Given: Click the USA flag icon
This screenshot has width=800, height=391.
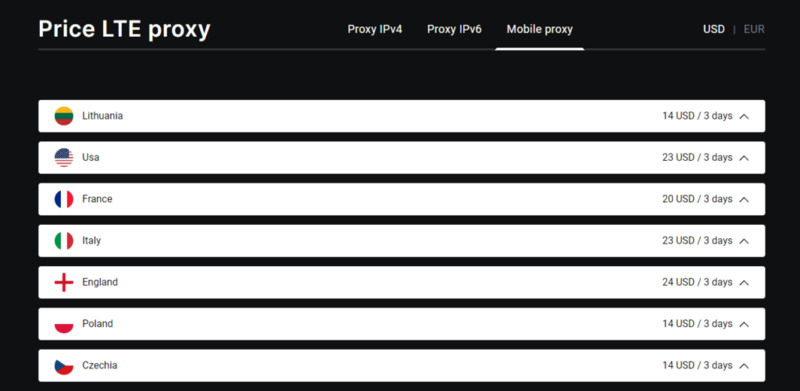Looking at the screenshot, I should coord(64,157).
